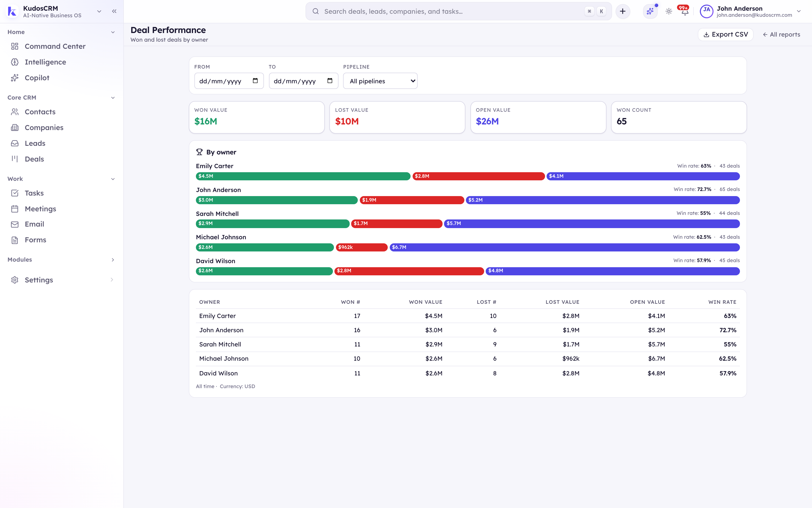Click the $962k lost value table cell
Viewport: 812px width, 508px height.
pos(571,358)
